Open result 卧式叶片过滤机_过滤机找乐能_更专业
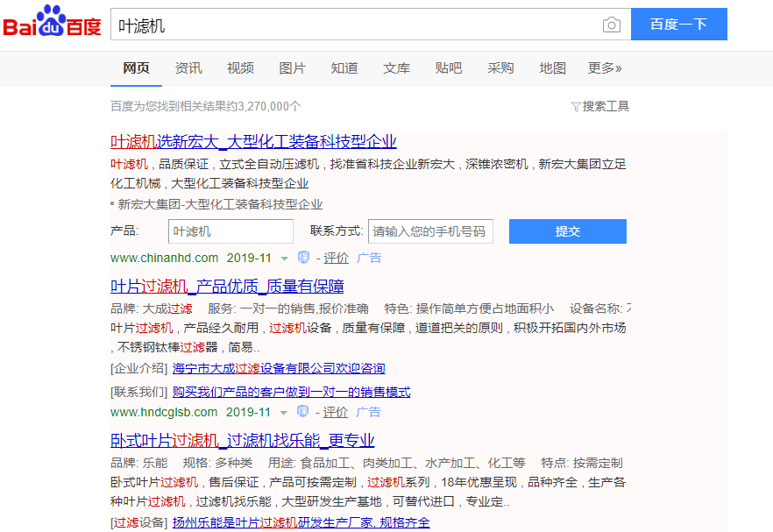 (243, 440)
